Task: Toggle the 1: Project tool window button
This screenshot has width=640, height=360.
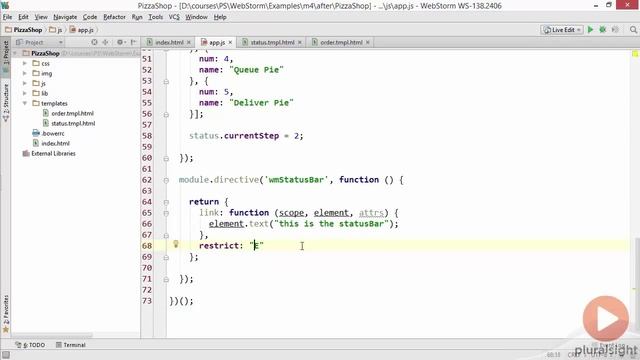Action: tap(6, 52)
